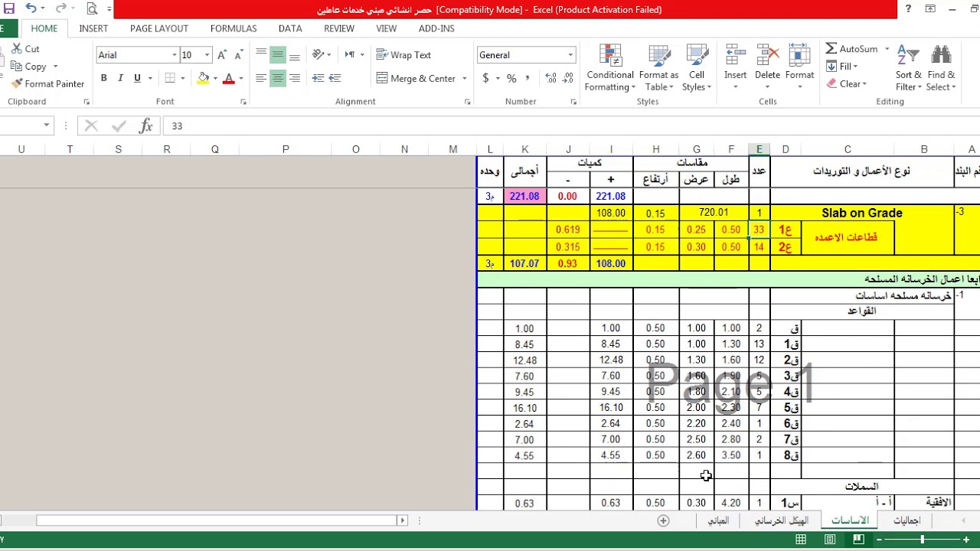This screenshot has height=551, width=980.
Task: Save the workbook with floppy icon
Action: tap(9, 9)
